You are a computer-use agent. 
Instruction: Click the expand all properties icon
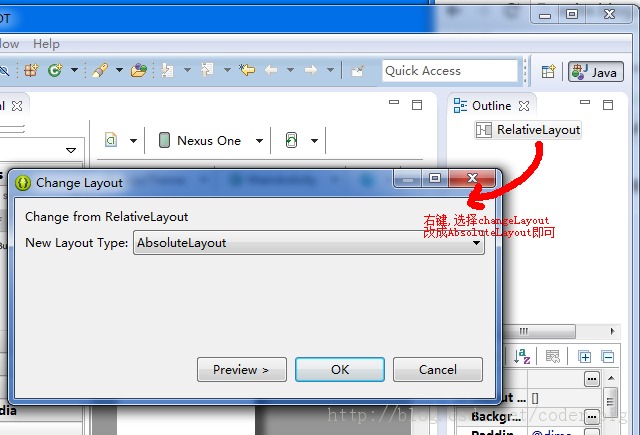(584, 357)
